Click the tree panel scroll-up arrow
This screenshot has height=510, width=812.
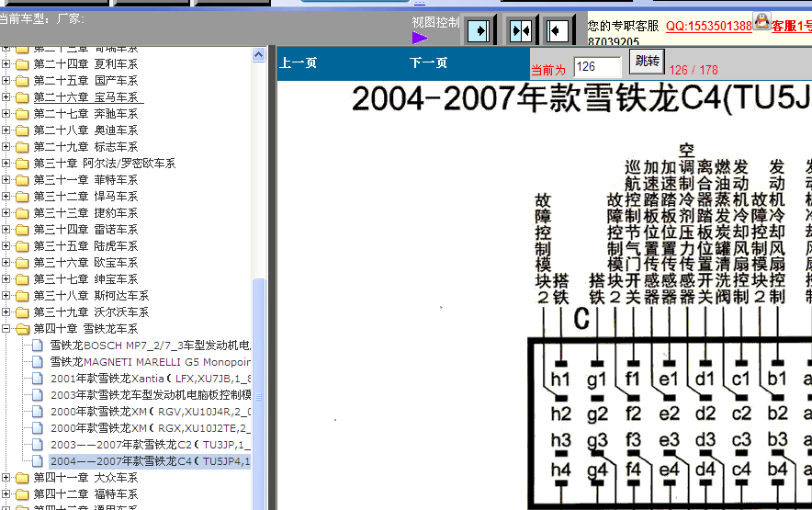[259, 55]
